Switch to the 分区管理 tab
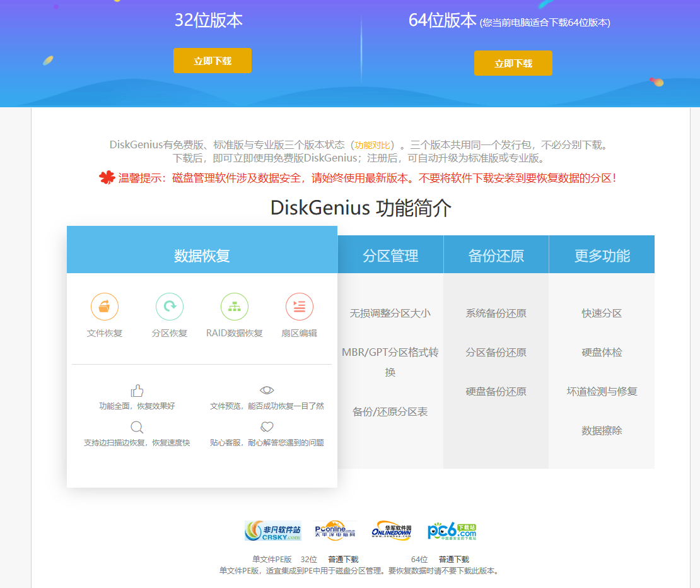This screenshot has height=588, width=700. [390, 256]
